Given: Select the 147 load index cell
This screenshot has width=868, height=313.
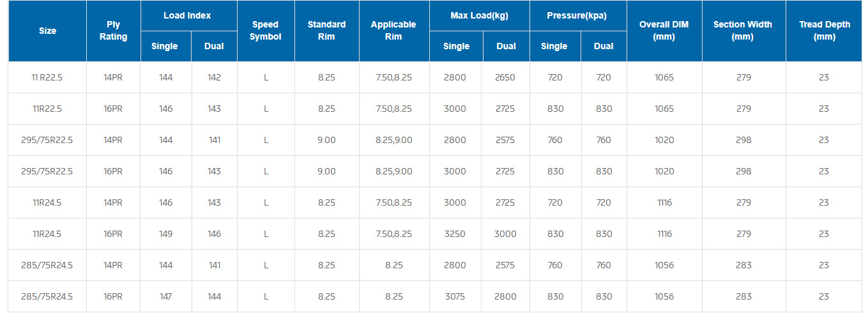Looking at the screenshot, I should coord(165,296).
